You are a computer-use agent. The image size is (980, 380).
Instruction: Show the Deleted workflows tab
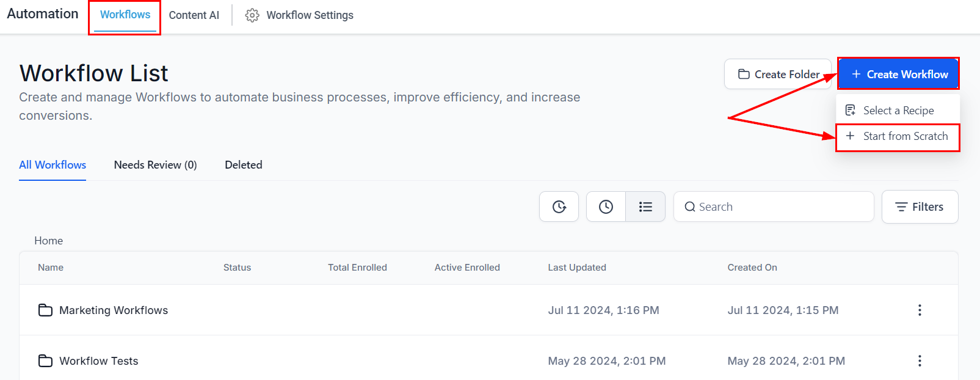243,165
